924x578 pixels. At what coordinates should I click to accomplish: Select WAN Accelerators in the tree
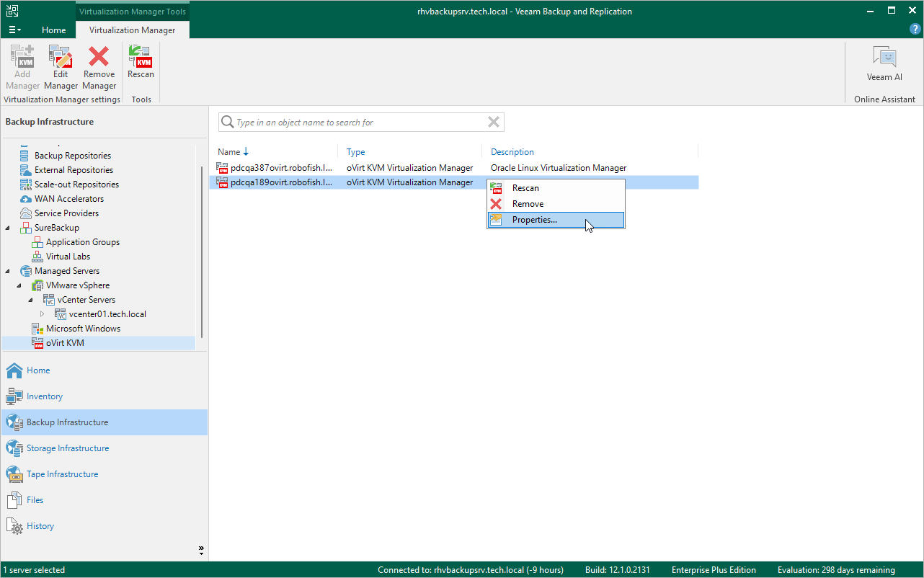click(69, 199)
